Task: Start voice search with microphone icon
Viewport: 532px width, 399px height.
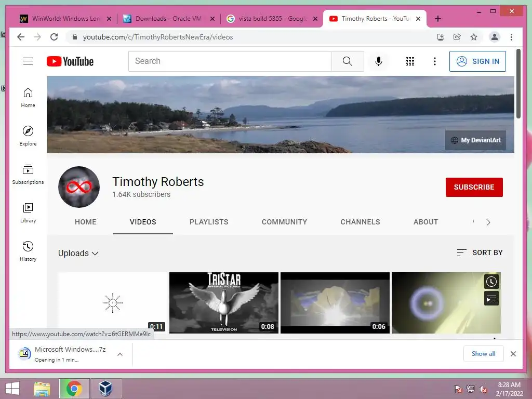Action: (x=379, y=61)
